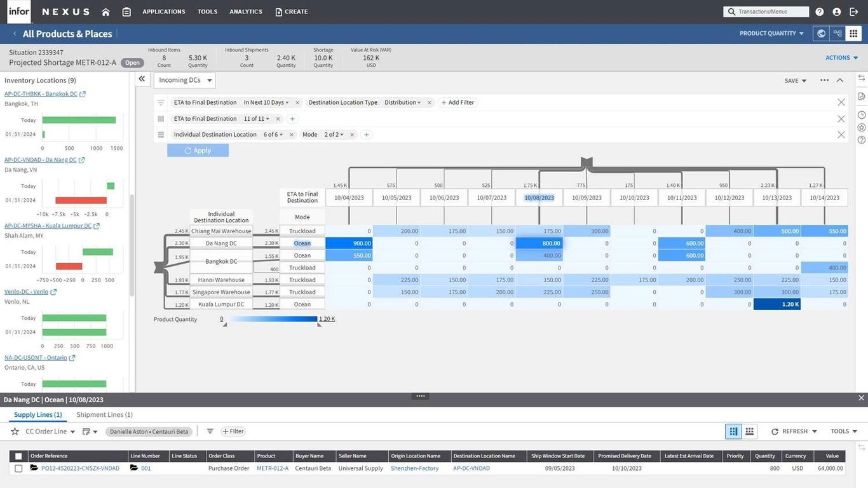Check the checkbox on the purchase order row
The image size is (868, 488).
point(18,468)
